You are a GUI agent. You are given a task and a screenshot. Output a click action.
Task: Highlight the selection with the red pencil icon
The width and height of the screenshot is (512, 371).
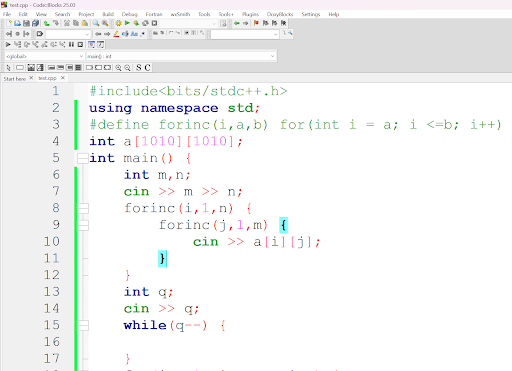(116, 34)
